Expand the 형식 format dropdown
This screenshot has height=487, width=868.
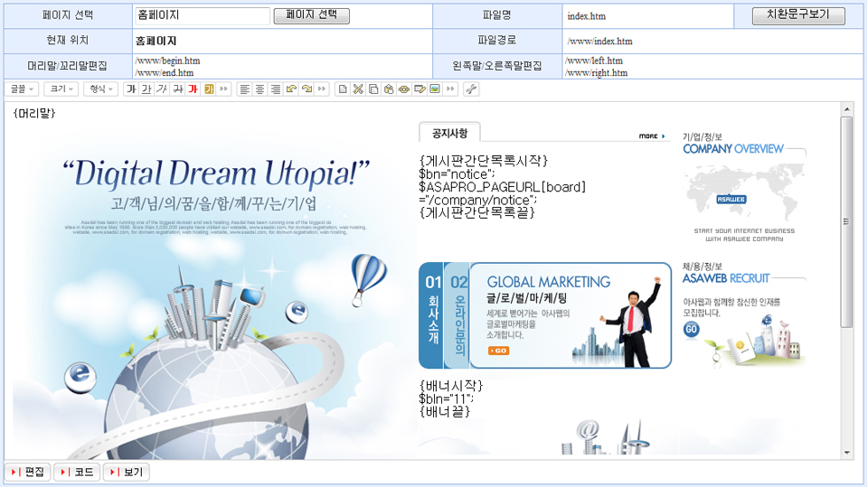(100, 89)
